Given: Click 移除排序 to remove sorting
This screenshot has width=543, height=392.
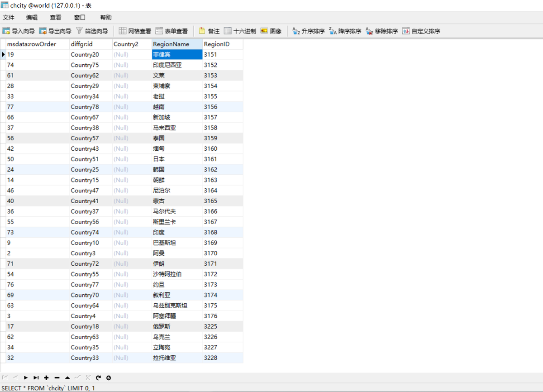Looking at the screenshot, I should [382, 31].
